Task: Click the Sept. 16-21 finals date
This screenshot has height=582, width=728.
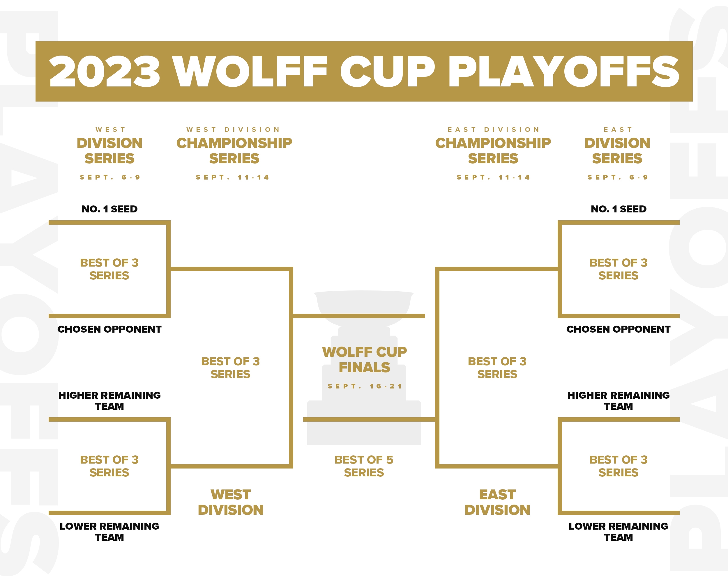Action: (x=365, y=386)
